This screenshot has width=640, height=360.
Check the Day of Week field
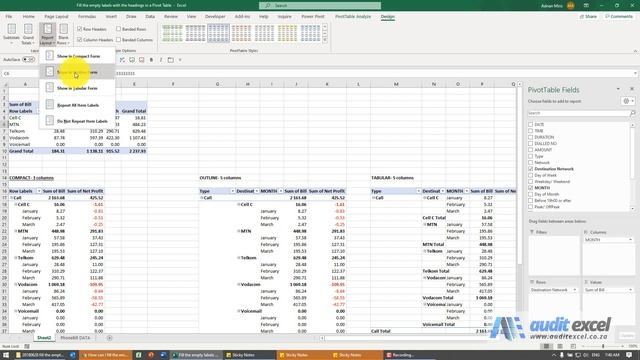(x=531, y=175)
